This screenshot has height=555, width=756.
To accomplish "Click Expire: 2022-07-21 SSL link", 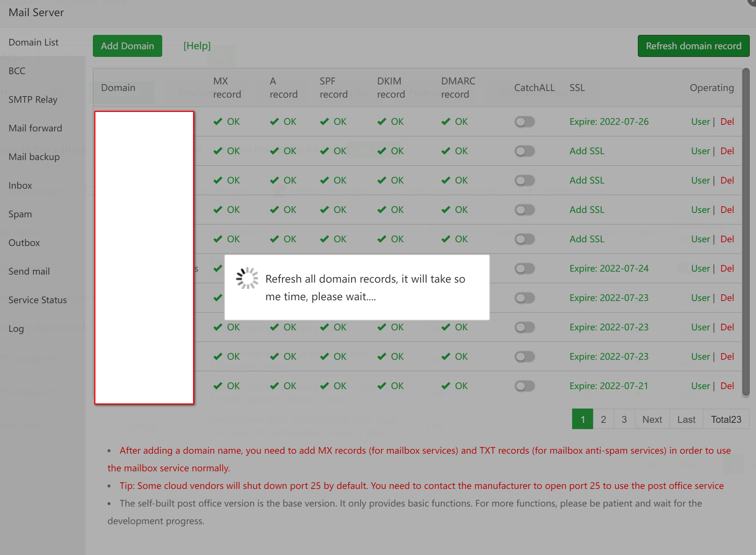I will (608, 386).
